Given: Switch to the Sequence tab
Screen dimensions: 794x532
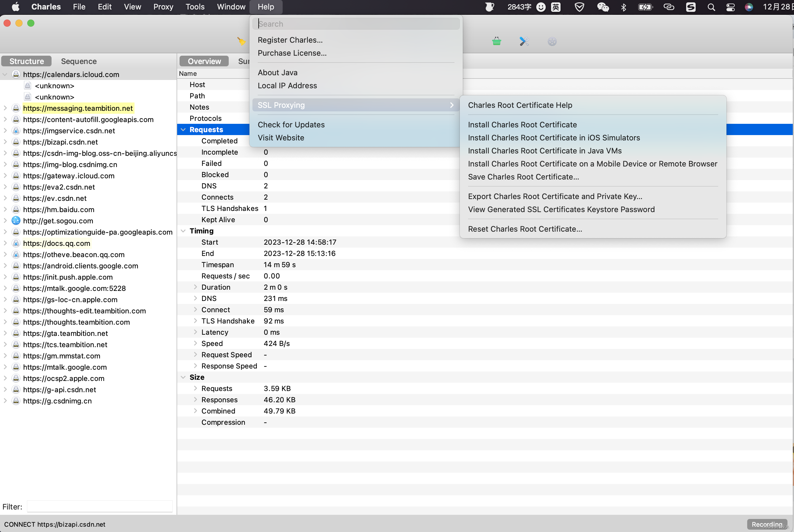Looking at the screenshot, I should point(79,61).
